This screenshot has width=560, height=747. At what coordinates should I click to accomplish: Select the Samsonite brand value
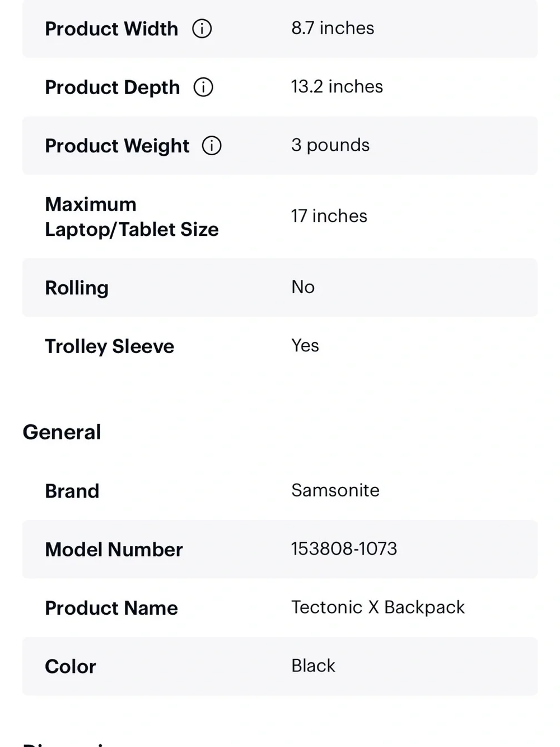coord(335,490)
